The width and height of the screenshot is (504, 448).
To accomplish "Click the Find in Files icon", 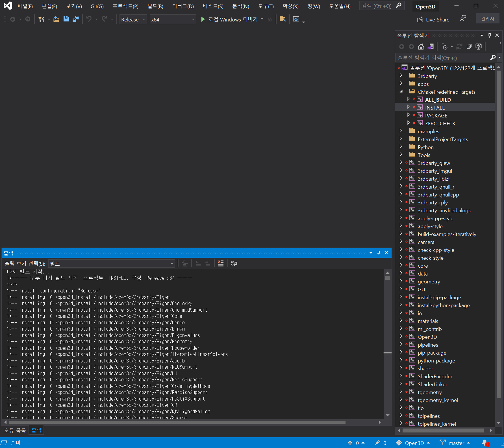I will pos(283,19).
